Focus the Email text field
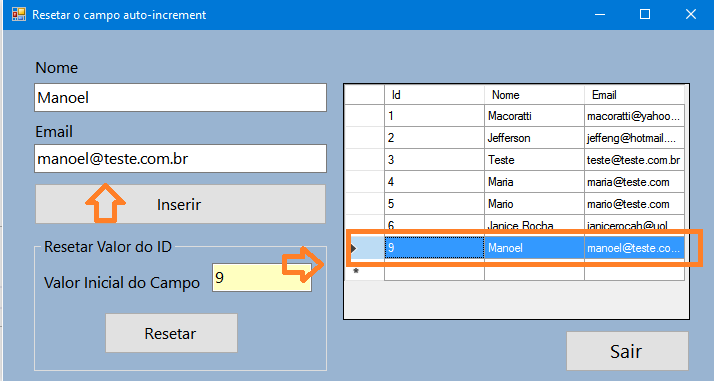Image resolution: width=714 pixels, height=382 pixels. [180, 158]
